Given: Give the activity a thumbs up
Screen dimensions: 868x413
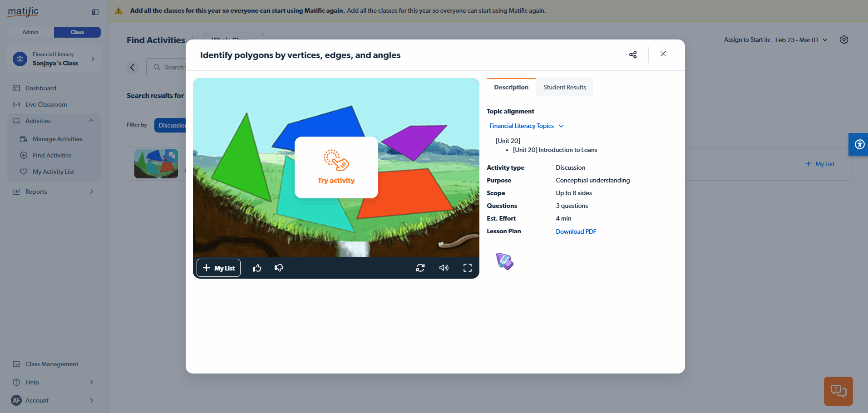Looking at the screenshot, I should (257, 268).
